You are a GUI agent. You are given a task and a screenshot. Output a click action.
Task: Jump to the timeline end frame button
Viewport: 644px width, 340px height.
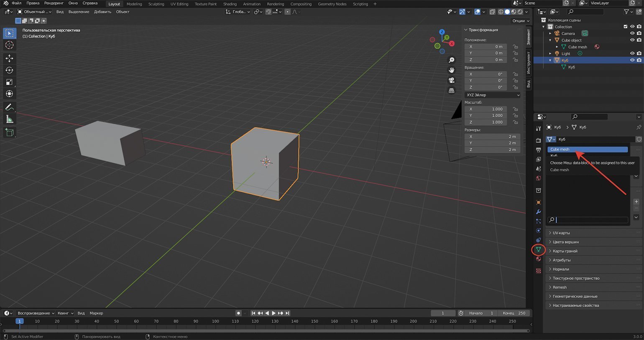287,313
